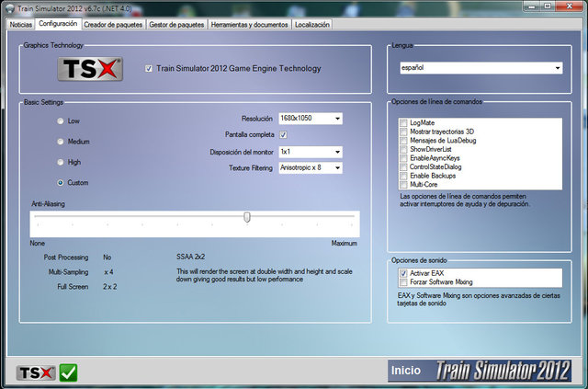The width and height of the screenshot is (588, 389).
Task: Click the green checkmark icon at bottom left
Action: (x=68, y=372)
